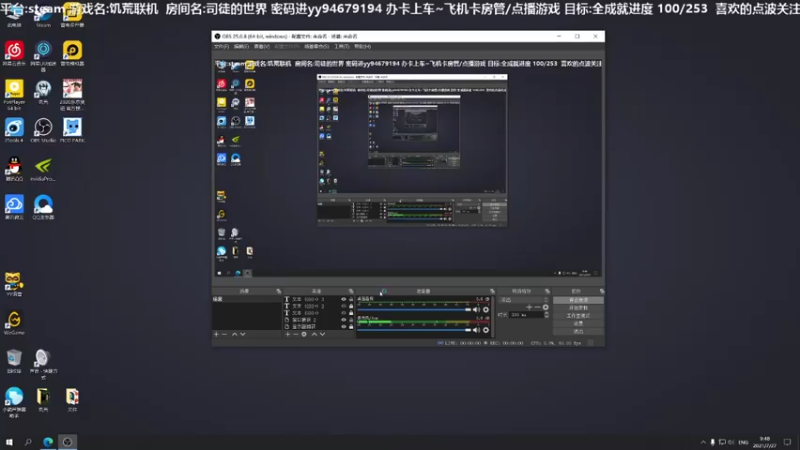Open the 帮助(H) menu in OBS
This screenshot has width=800, height=450.
(x=362, y=46)
